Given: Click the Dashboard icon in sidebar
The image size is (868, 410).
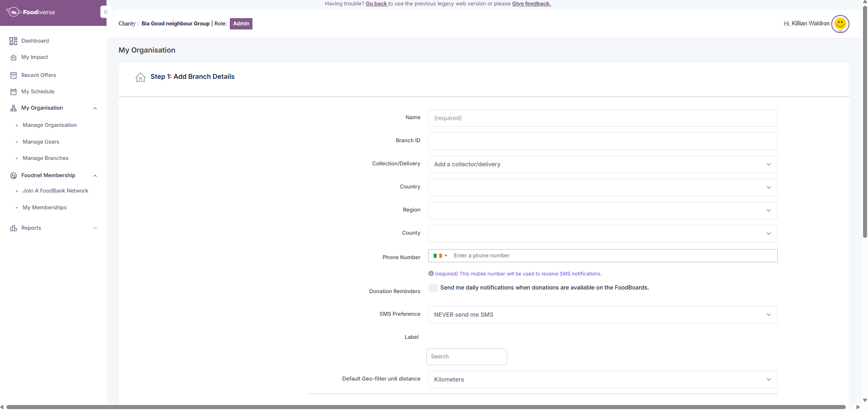Looking at the screenshot, I should [13, 41].
